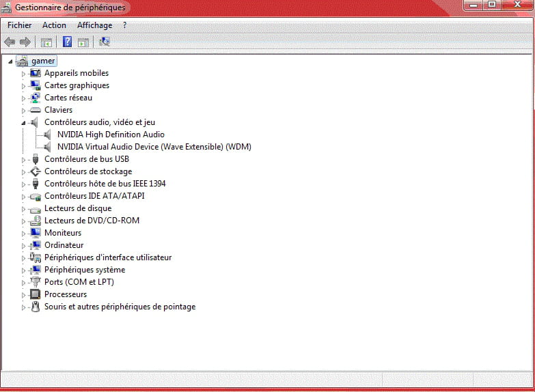535x392 pixels.
Task: Click the Ports (COM et LPT) icon
Action: point(35,282)
